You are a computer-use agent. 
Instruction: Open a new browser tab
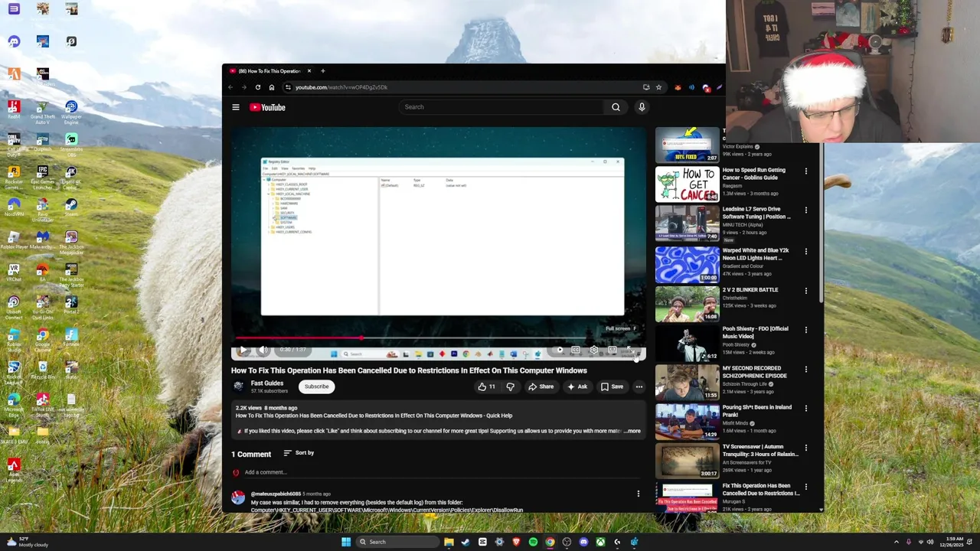[x=323, y=71]
